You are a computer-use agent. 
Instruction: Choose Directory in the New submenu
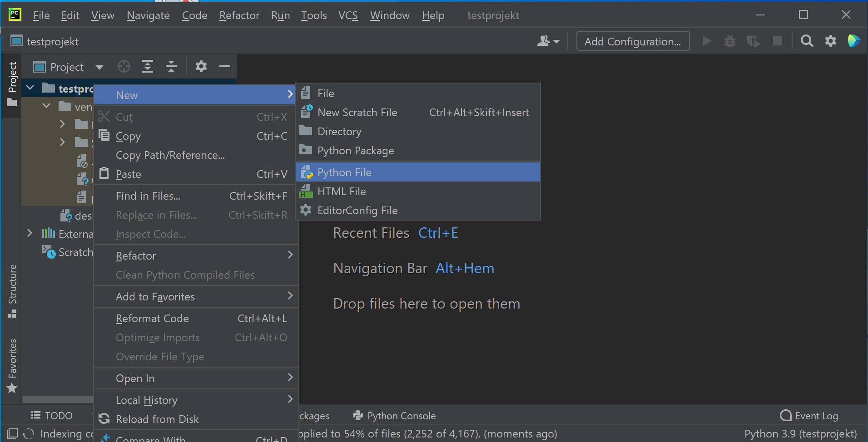pos(339,132)
